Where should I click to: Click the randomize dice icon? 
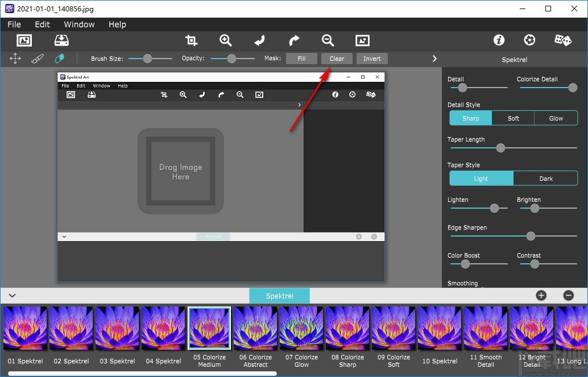(562, 40)
